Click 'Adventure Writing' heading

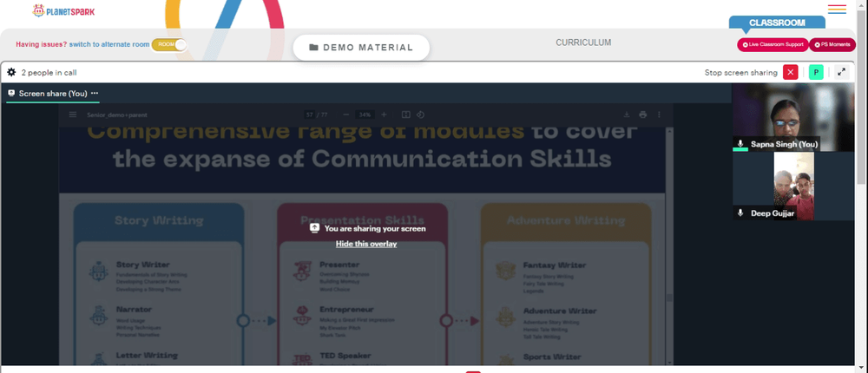566,220
